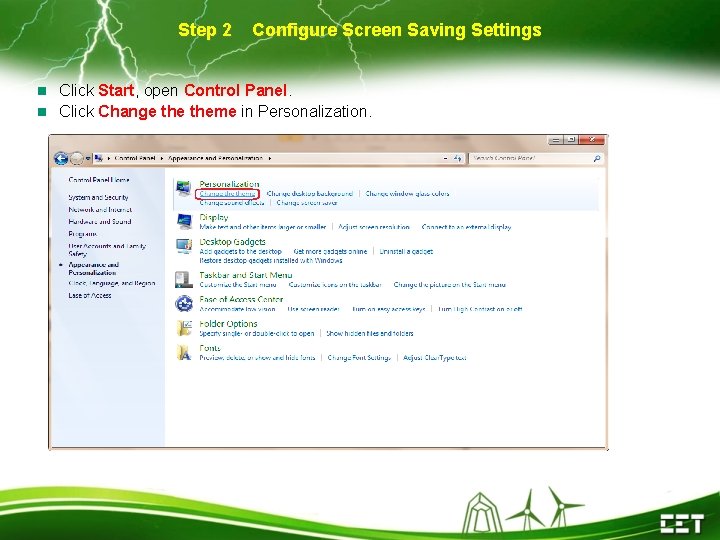This screenshot has width=720, height=540.
Task: Click Restore desktop gadgets installed with Windows
Action: point(271,260)
